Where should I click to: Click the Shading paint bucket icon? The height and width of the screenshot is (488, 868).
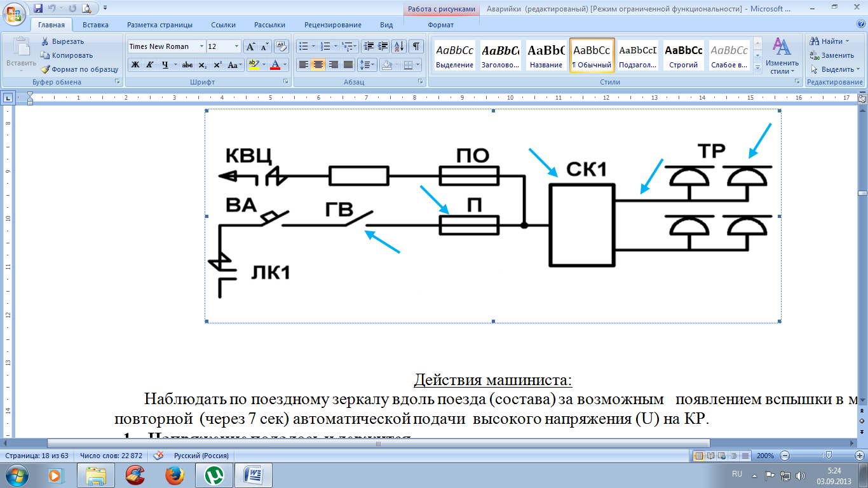pos(386,65)
